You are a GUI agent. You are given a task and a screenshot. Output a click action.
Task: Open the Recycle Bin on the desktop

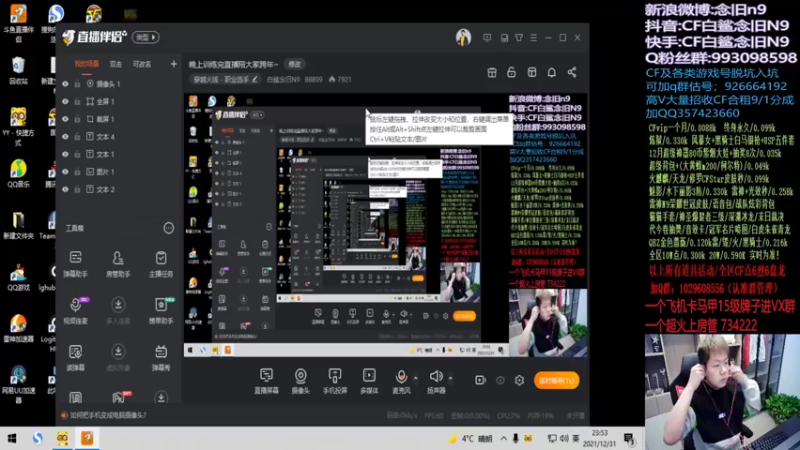(18, 70)
